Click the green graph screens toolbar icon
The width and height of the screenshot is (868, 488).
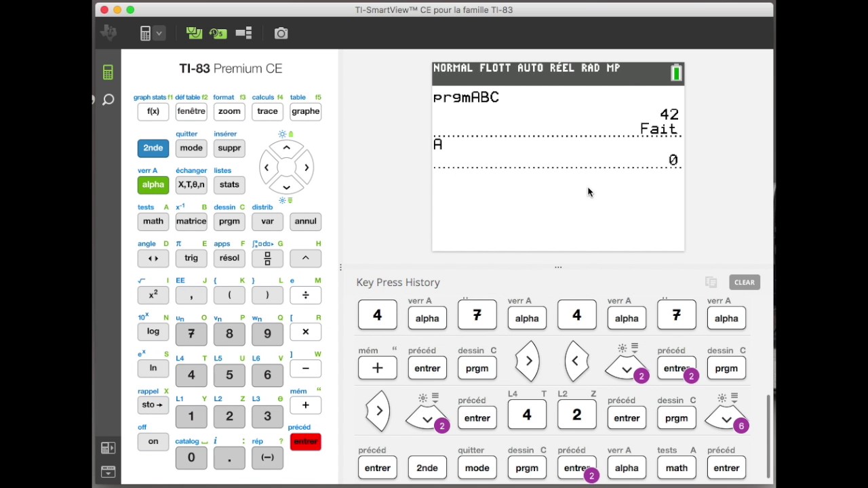click(x=194, y=33)
